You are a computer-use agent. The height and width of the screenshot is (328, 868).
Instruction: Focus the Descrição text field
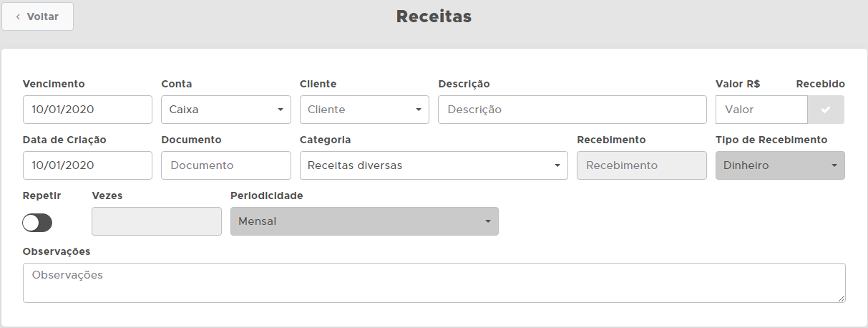click(572, 110)
